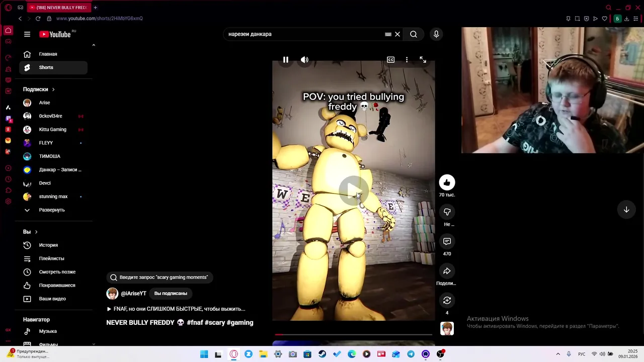Open the remix button showing 4
Viewport: 644px width, 362px height.
[x=447, y=300]
